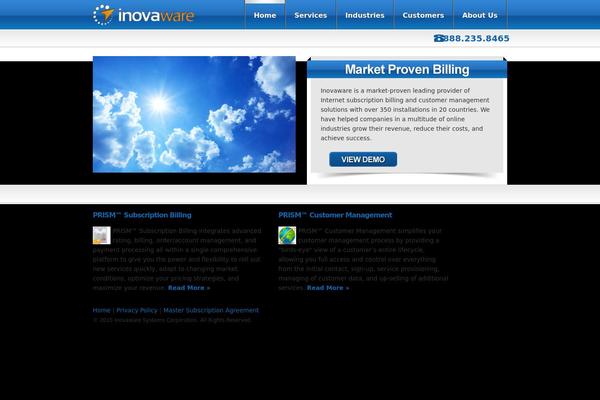This screenshot has width=600, height=400.
Task: Open the About Us menu
Action: coord(480,15)
